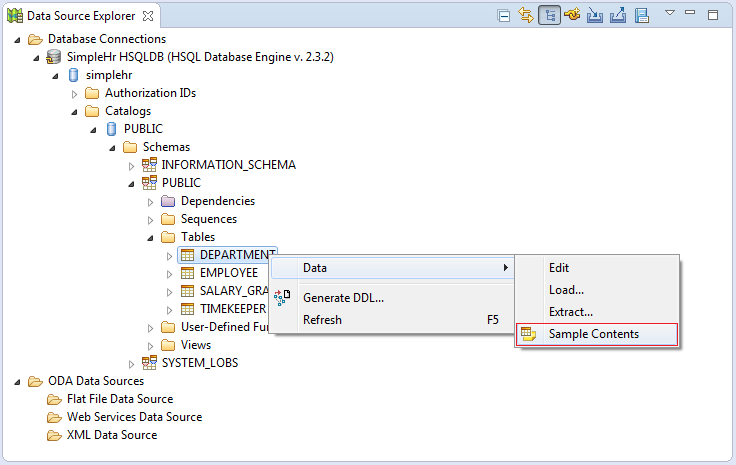Click the Database Connections folder icon

(x=35, y=39)
